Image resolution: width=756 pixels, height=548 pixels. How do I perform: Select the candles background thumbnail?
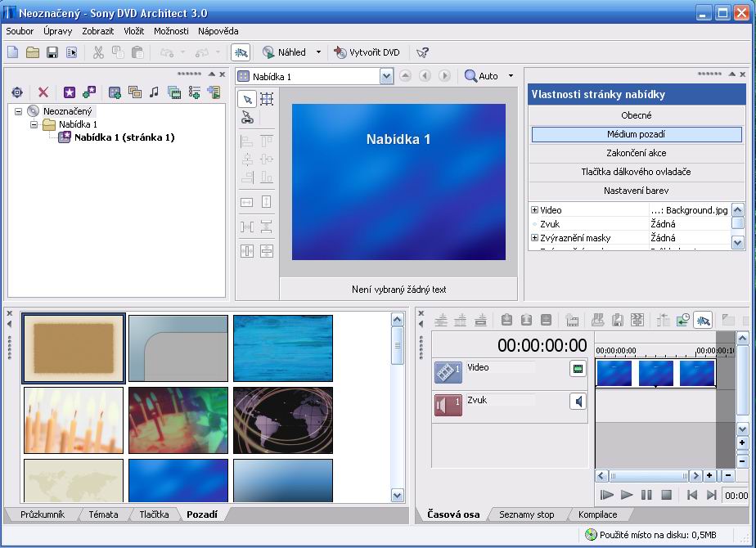click(x=73, y=420)
